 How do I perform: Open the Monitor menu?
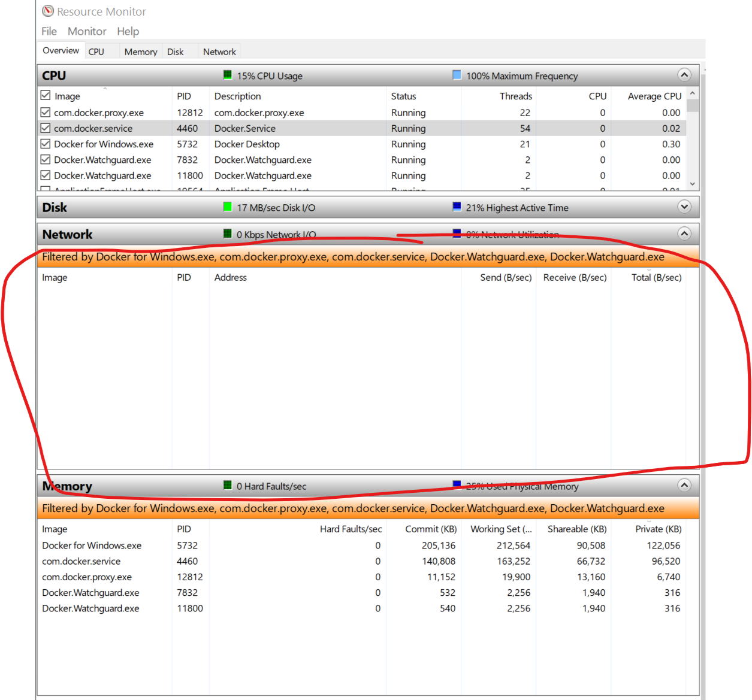[x=87, y=31]
